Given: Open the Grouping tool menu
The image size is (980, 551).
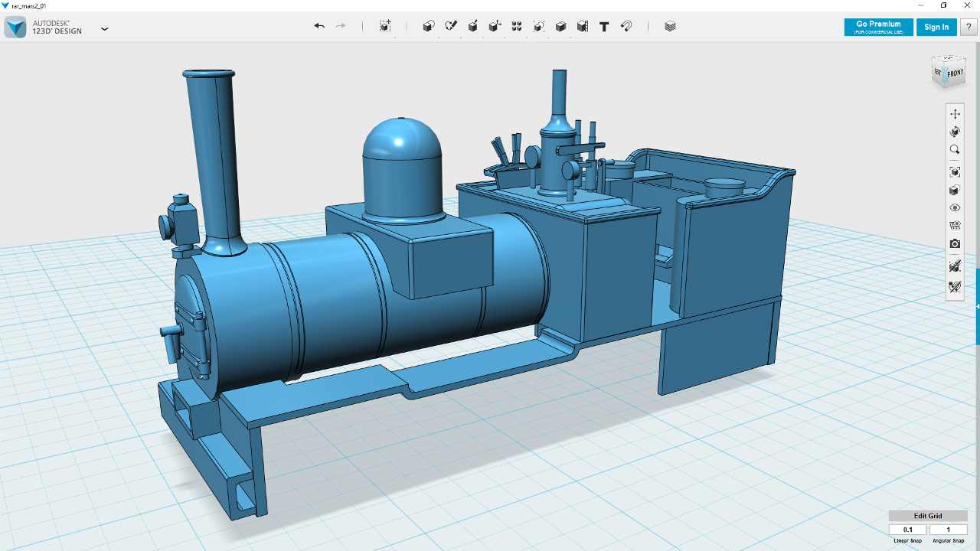Looking at the screenshot, I should [x=539, y=26].
